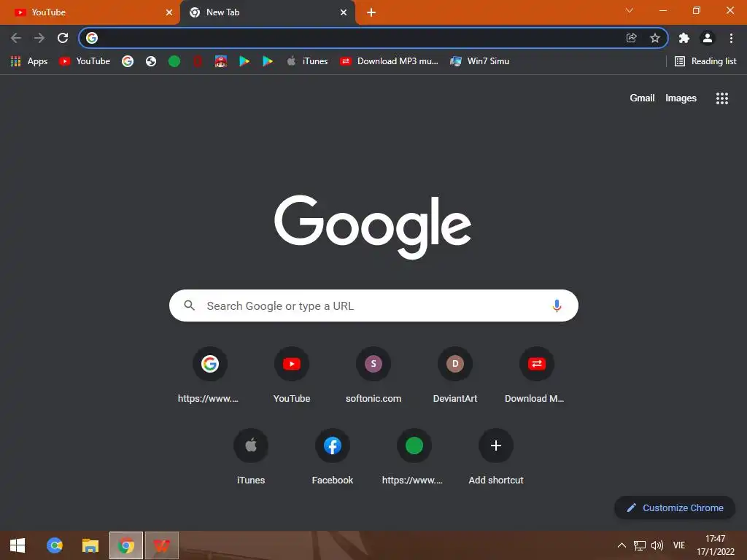Open the Download MP3 mu... bookmark
747x560 pixels.
390,61
